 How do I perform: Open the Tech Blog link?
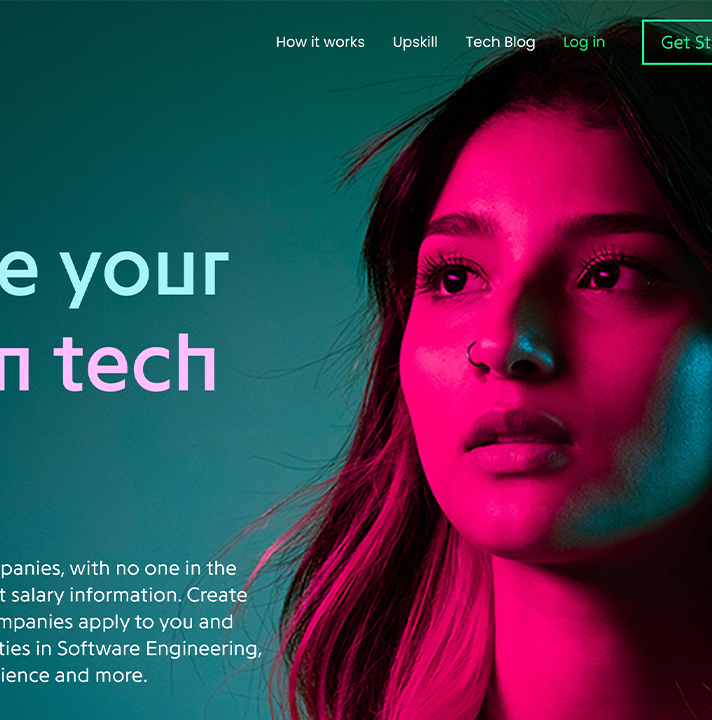[500, 43]
